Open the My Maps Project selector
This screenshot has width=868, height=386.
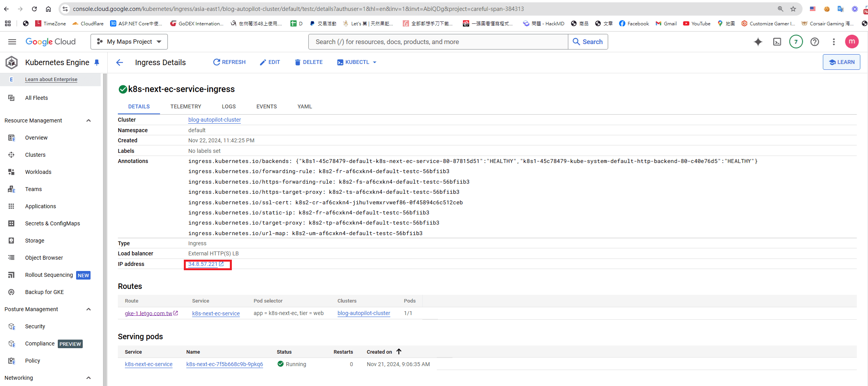[129, 41]
